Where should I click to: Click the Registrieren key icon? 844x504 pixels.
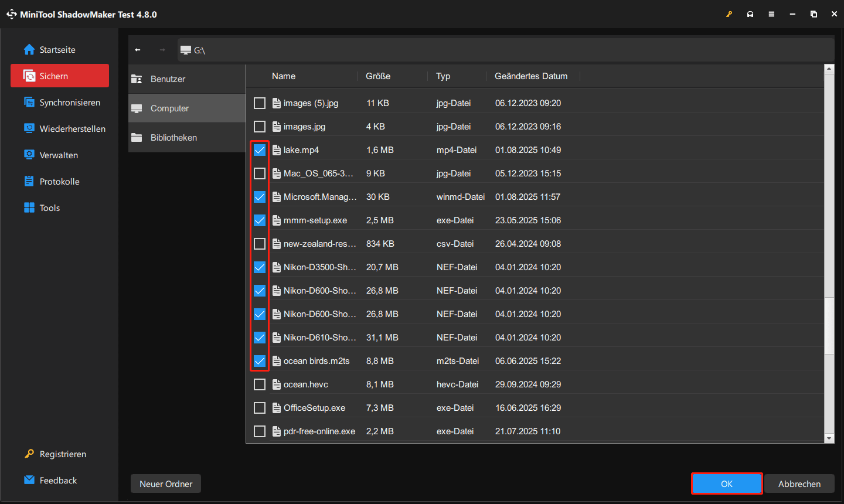pos(29,454)
